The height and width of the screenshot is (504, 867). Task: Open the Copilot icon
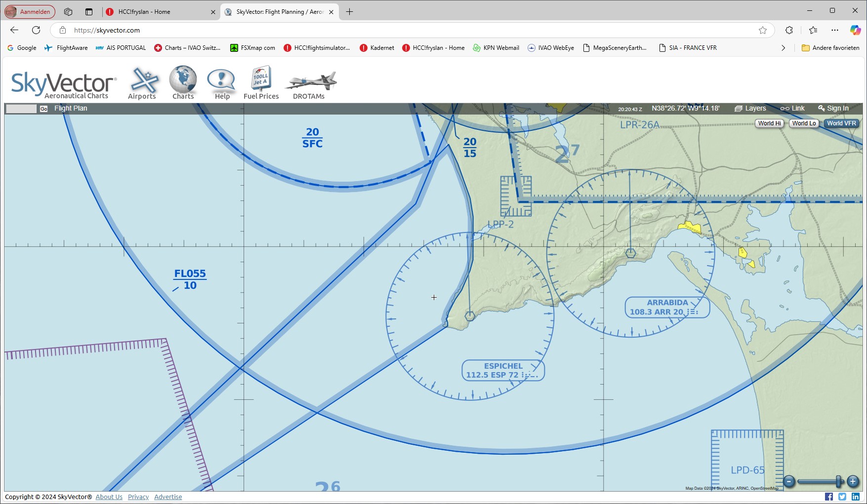coord(855,30)
